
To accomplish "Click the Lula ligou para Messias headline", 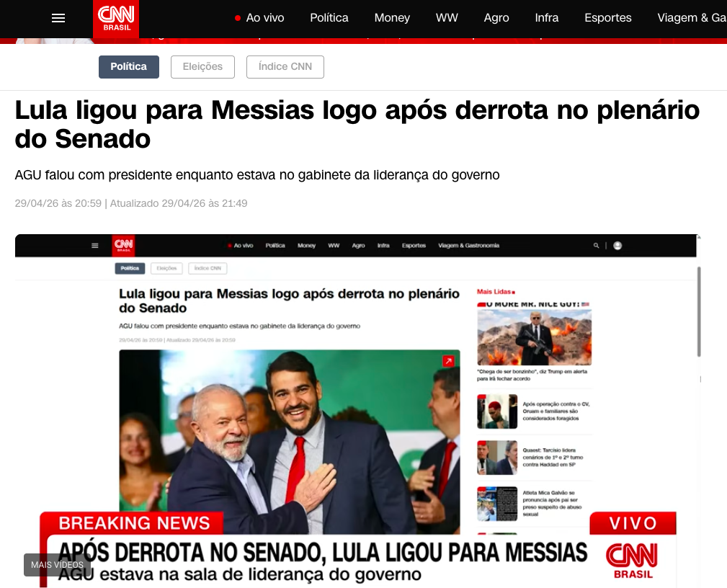I will click(x=357, y=124).
